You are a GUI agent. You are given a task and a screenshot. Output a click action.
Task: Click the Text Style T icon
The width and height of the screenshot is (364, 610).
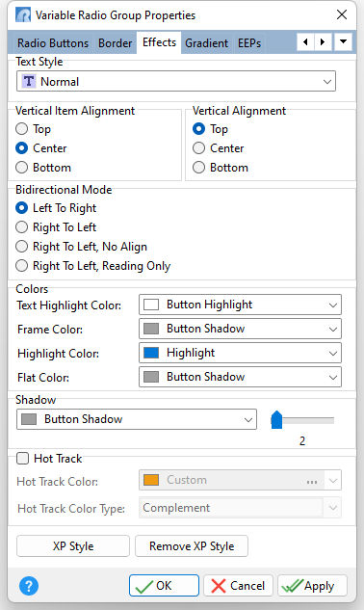(x=29, y=81)
